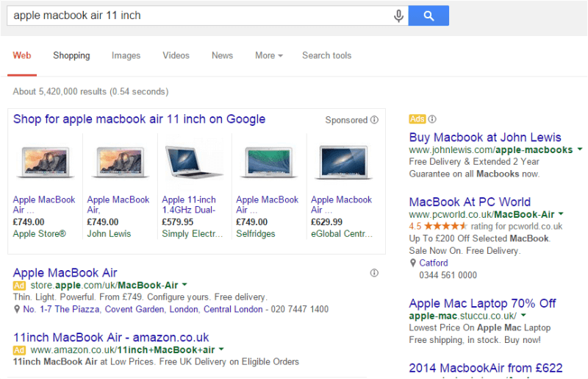Open John Lewis MacBook Air product image

pos(120,162)
